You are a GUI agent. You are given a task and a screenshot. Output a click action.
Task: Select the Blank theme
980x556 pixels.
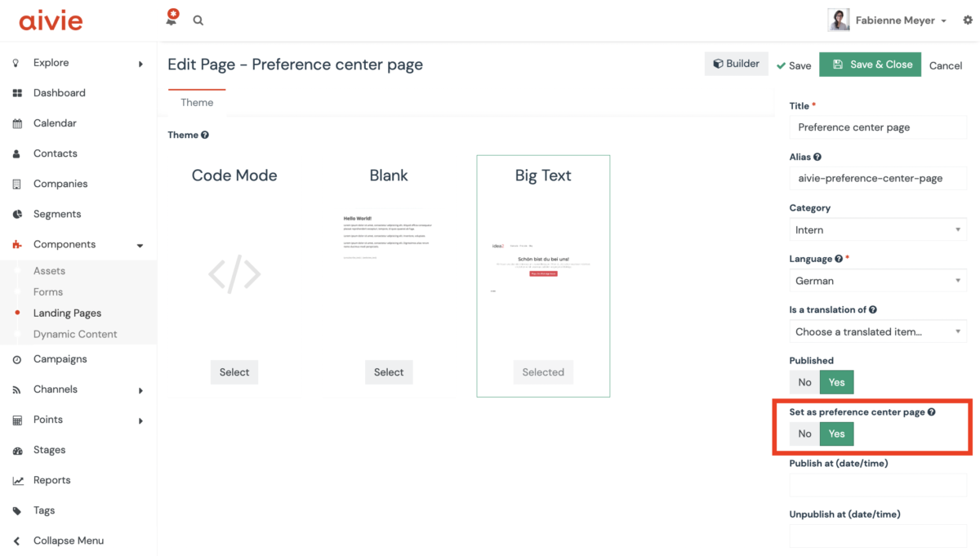click(x=389, y=372)
